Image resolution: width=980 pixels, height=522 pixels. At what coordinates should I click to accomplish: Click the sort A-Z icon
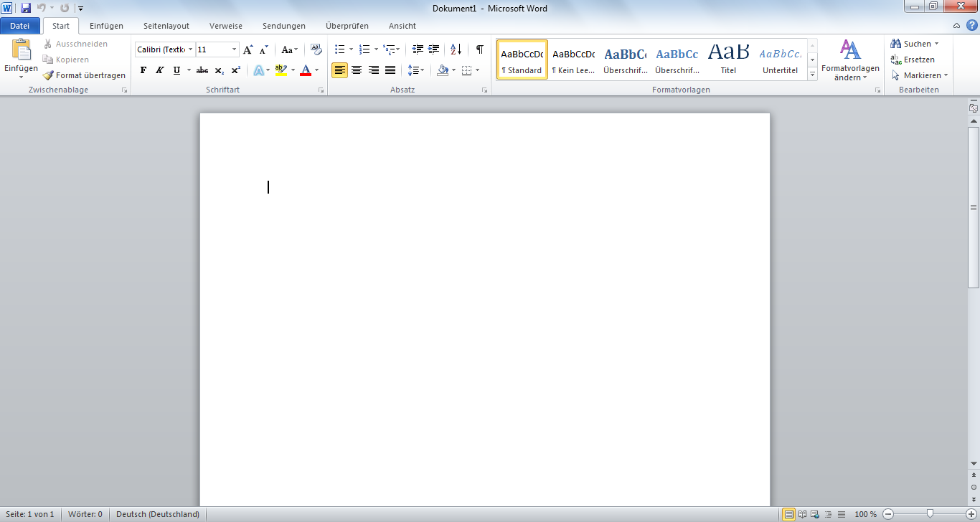point(456,49)
